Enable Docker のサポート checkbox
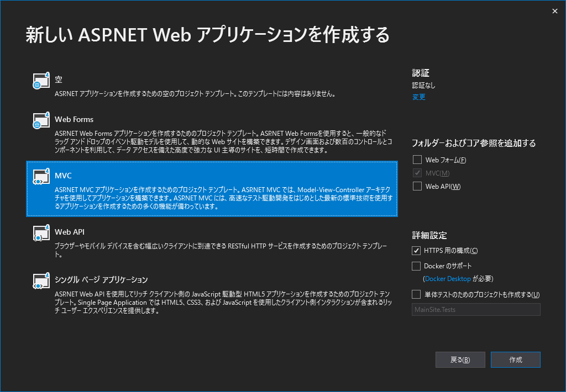This screenshot has height=392, width=566. 416,266
